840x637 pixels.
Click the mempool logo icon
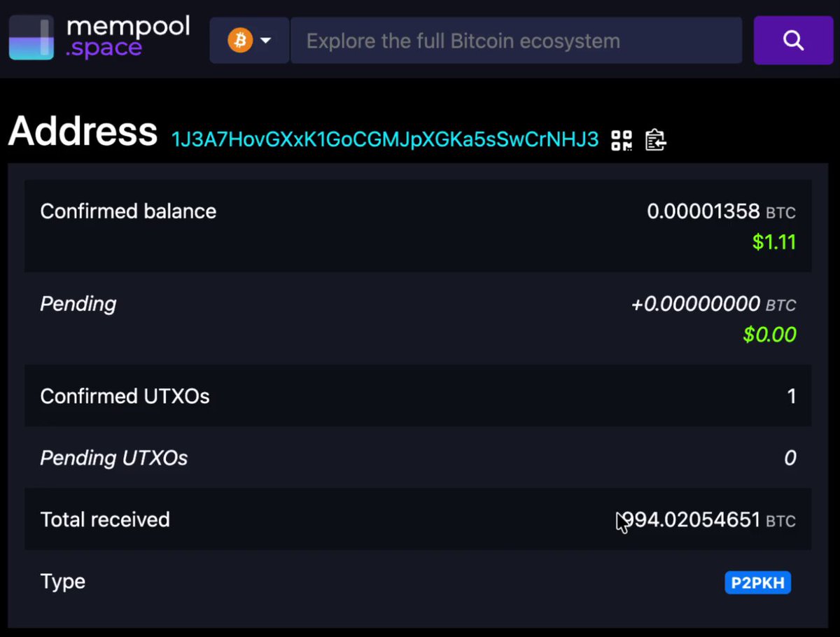pyautogui.click(x=31, y=39)
